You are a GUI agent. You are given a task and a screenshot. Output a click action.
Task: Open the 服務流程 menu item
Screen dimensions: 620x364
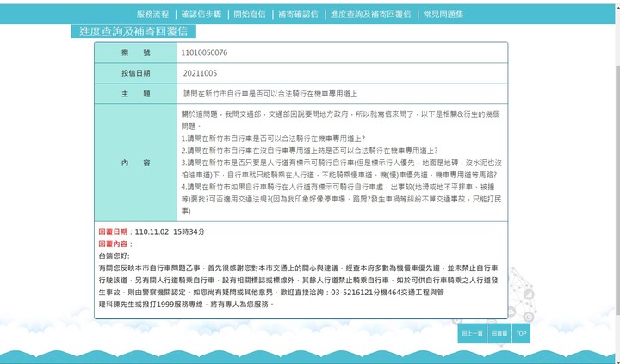point(152,15)
